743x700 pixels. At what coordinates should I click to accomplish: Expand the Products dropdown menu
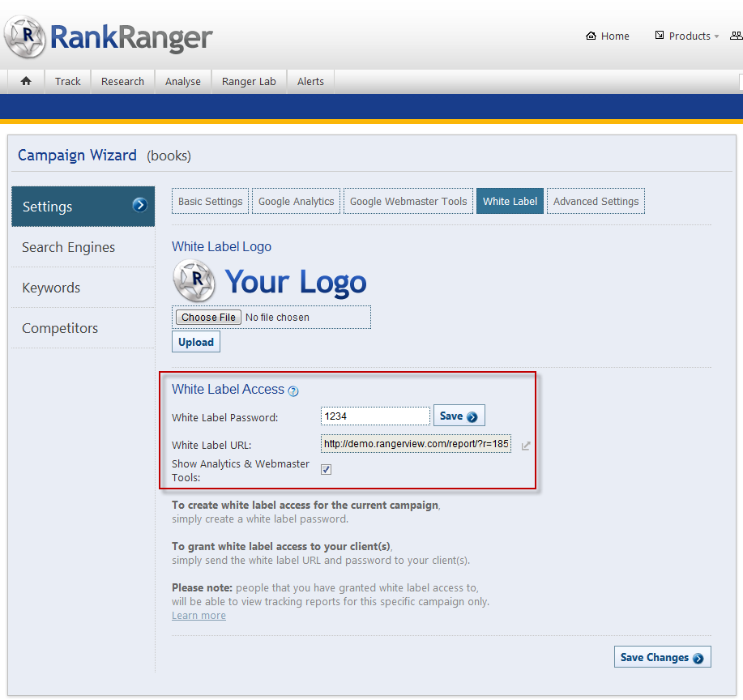click(x=687, y=36)
